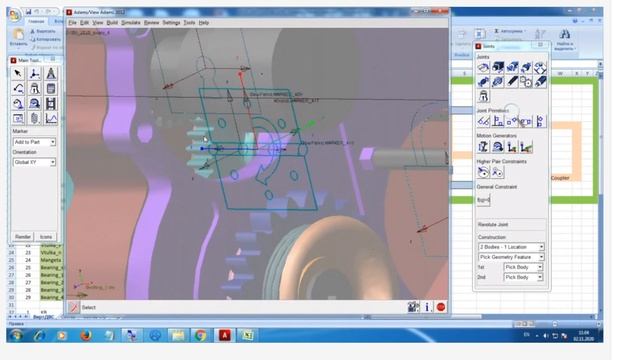Select the Hooke universal joint icon in Joints palette
640x360 pixels.
[498, 82]
